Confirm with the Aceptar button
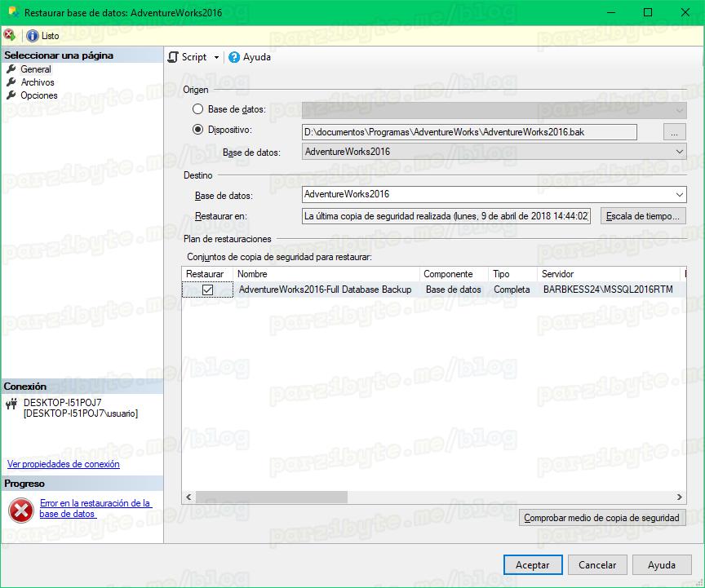This screenshot has height=588, width=705. pyautogui.click(x=533, y=564)
